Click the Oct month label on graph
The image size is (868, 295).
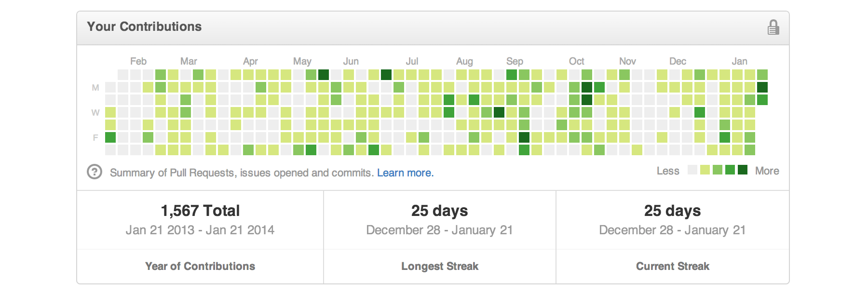tap(576, 61)
